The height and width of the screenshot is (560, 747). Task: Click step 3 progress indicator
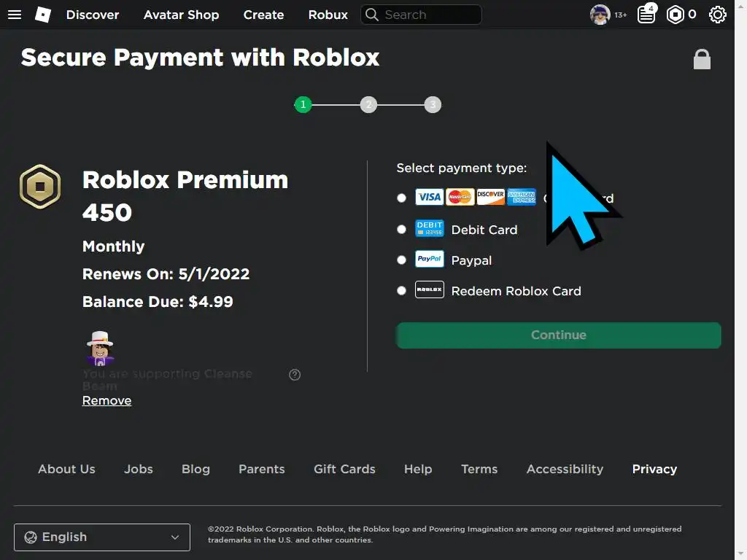pyautogui.click(x=433, y=104)
